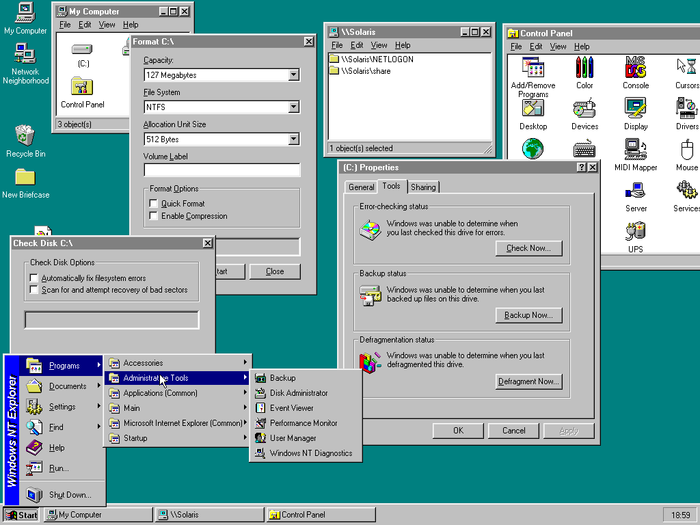Expand the File System dropdown

coord(293,107)
